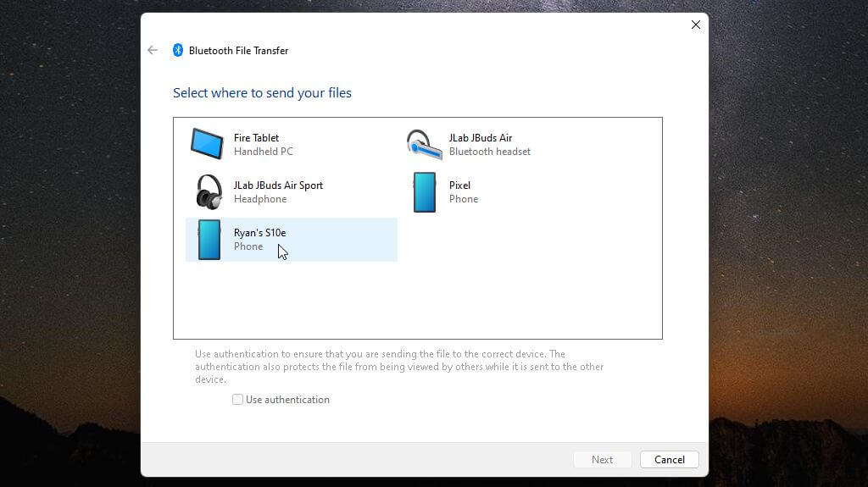Click the "Select where to send your files" heading

(263, 92)
